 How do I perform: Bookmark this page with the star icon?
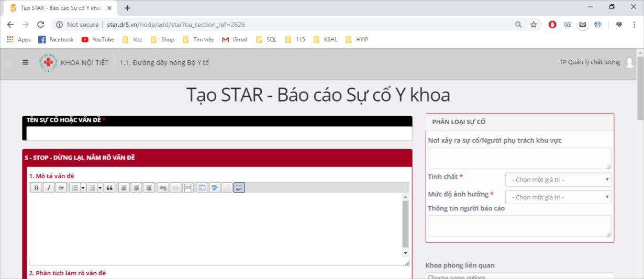(x=534, y=25)
